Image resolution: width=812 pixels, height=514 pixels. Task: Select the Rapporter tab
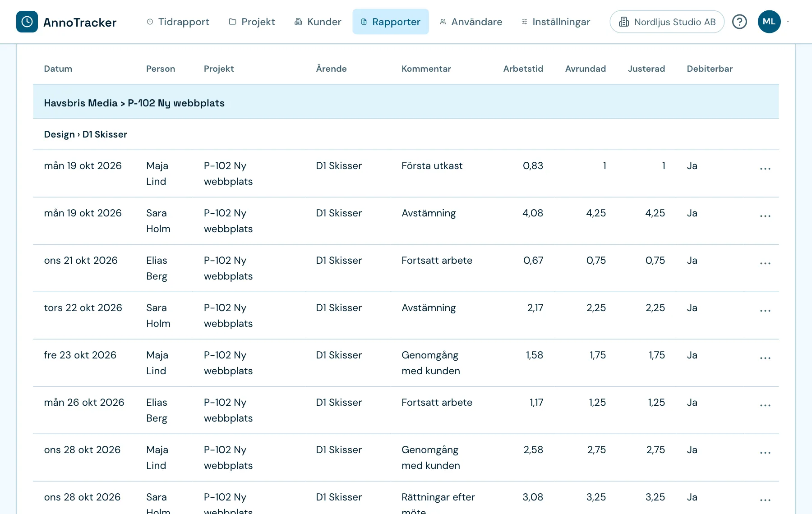pyautogui.click(x=391, y=22)
